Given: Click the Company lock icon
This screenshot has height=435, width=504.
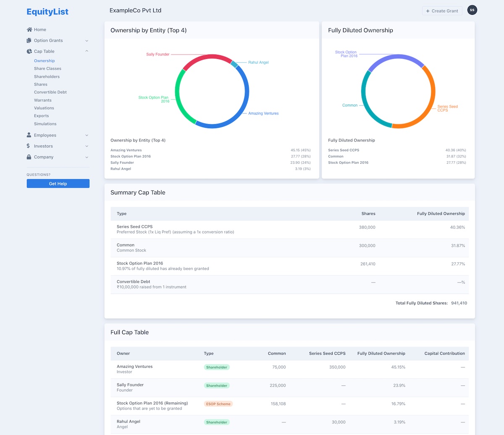Looking at the screenshot, I should coord(29,157).
